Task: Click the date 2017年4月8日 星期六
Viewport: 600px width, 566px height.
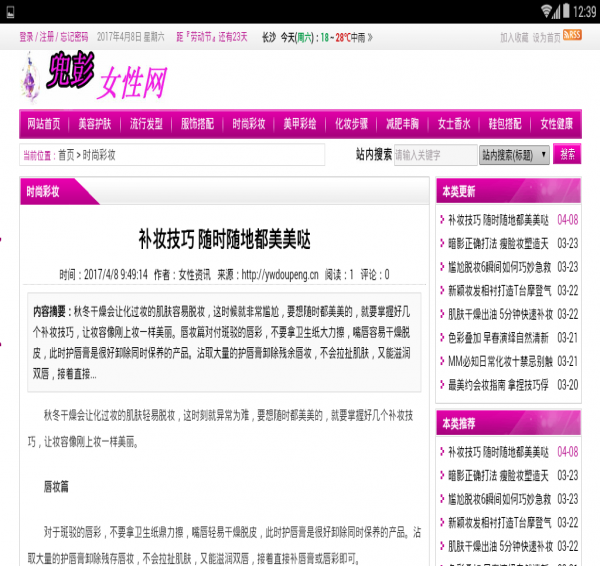Action: tap(130, 37)
